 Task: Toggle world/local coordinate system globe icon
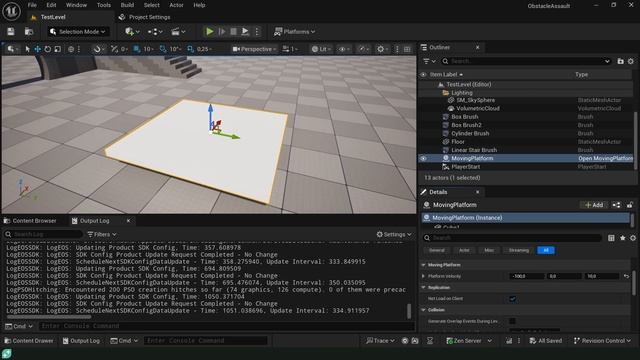[x=71, y=49]
